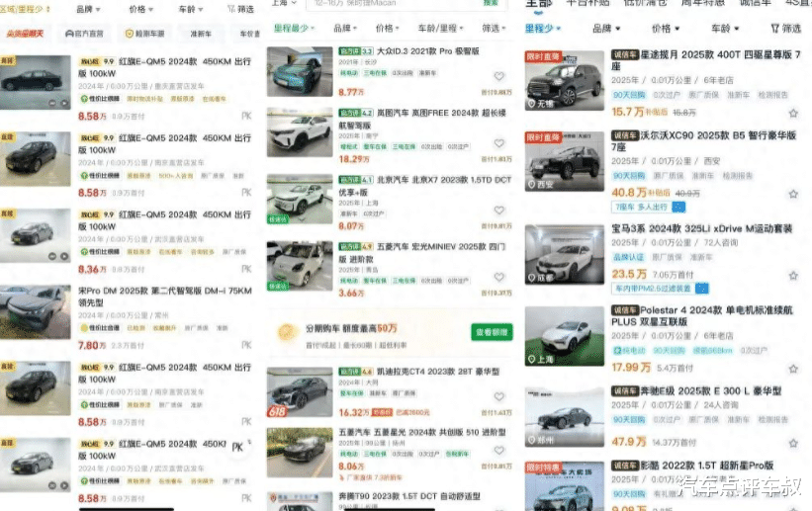Tap price 7.80万 on 宋Pro DM listing
This screenshot has height=511, width=812.
click(92, 345)
